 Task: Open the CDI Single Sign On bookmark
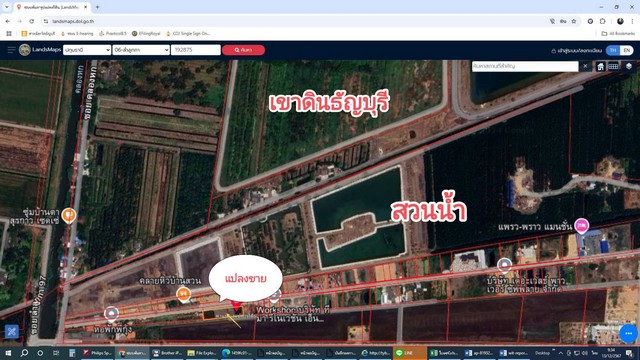coord(188,33)
